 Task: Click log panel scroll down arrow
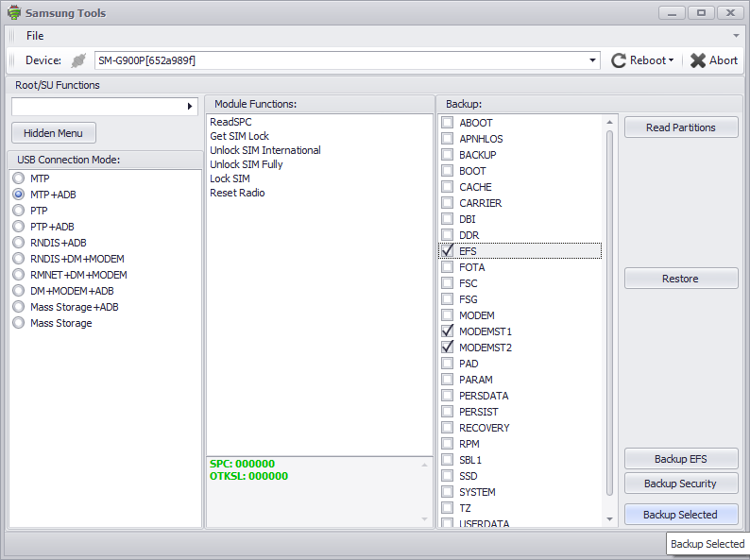pyautogui.click(x=424, y=519)
